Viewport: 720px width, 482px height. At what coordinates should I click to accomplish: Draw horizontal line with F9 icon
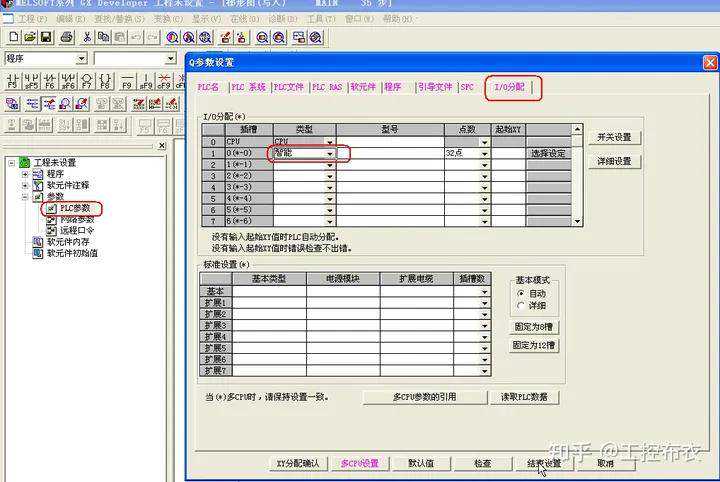(x=127, y=81)
